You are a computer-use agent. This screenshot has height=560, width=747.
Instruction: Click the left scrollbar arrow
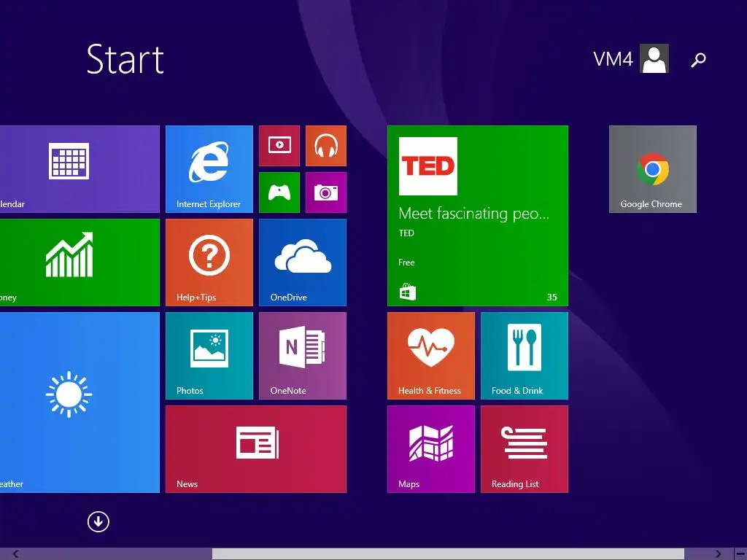click(16, 554)
